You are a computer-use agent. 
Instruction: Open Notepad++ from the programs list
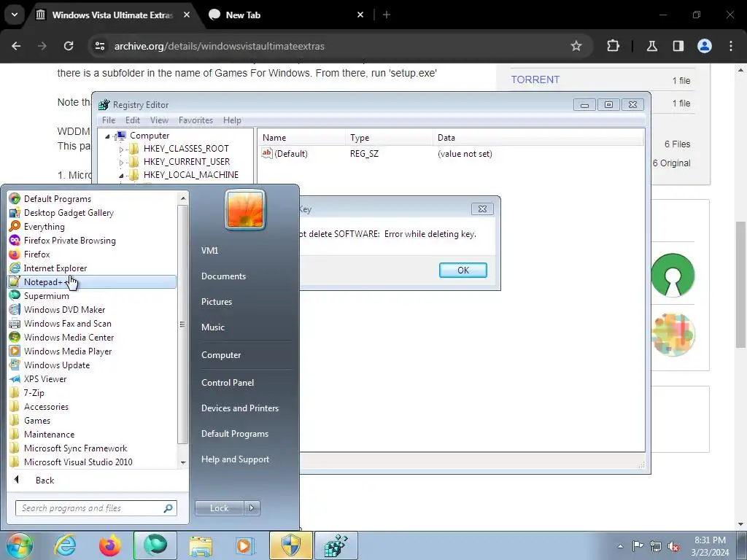tap(92, 282)
